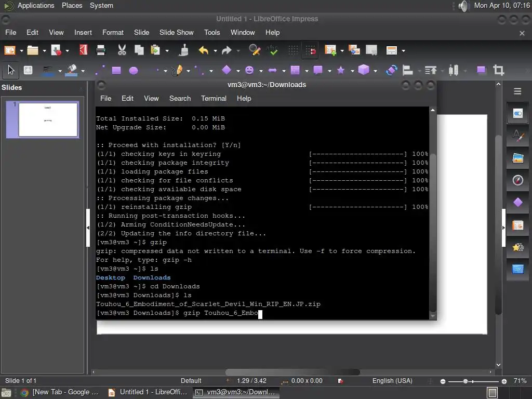This screenshot has width=532, height=399.
Task: Click the volume speaker tray icon
Action: (x=463, y=6)
